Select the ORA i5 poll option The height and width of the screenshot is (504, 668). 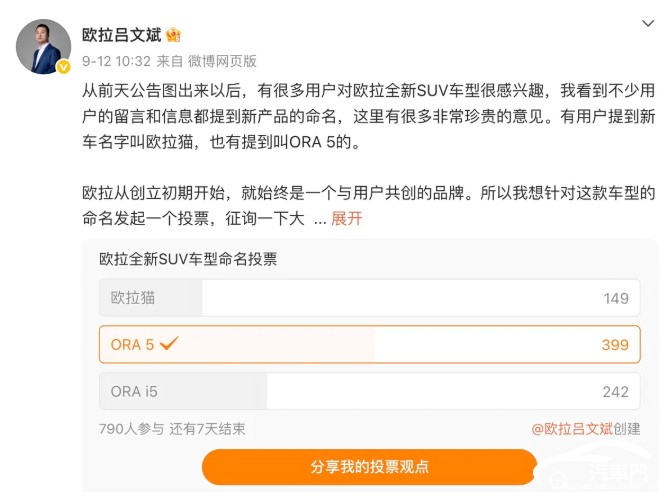pyautogui.click(x=380, y=391)
